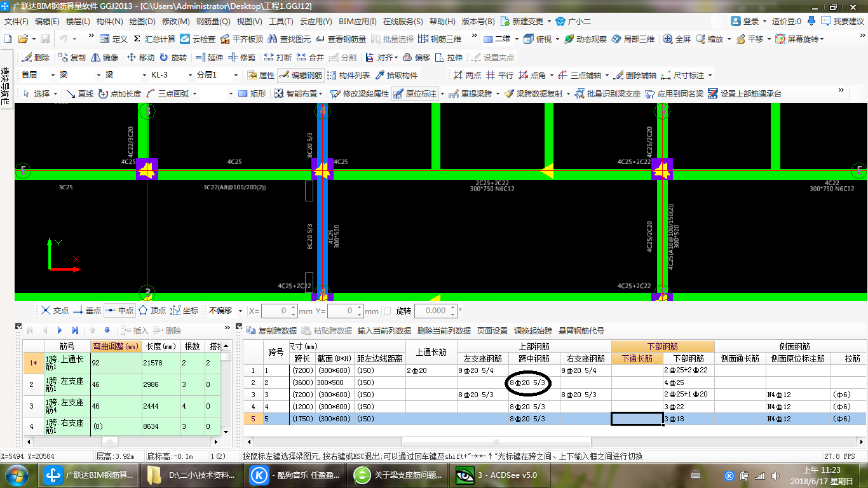Click 应用到同名梁 tool
The width and height of the screenshot is (868, 488).
(674, 93)
